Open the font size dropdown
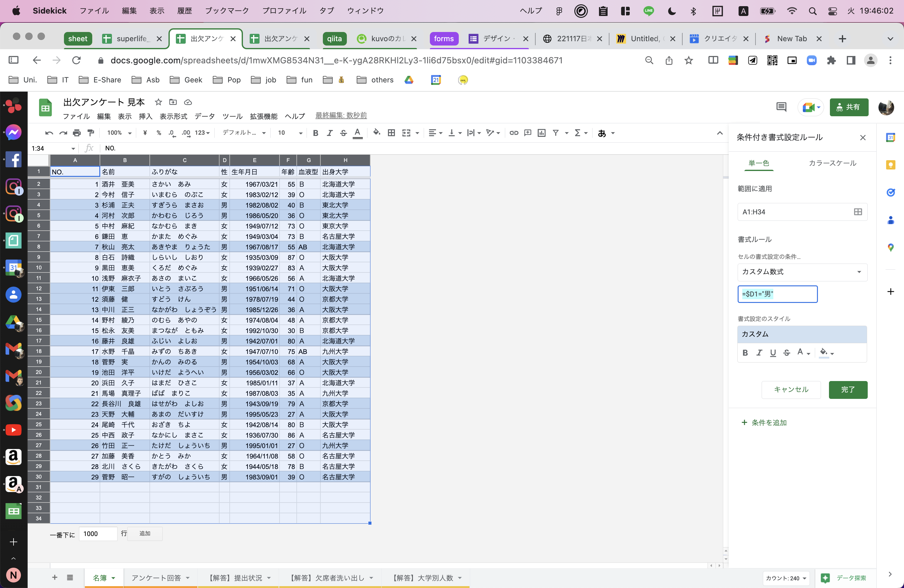The width and height of the screenshot is (904, 588). pyautogui.click(x=289, y=133)
